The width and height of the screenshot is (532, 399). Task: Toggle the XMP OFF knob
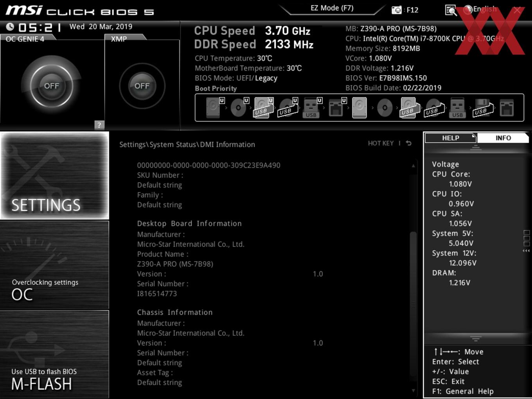(142, 86)
